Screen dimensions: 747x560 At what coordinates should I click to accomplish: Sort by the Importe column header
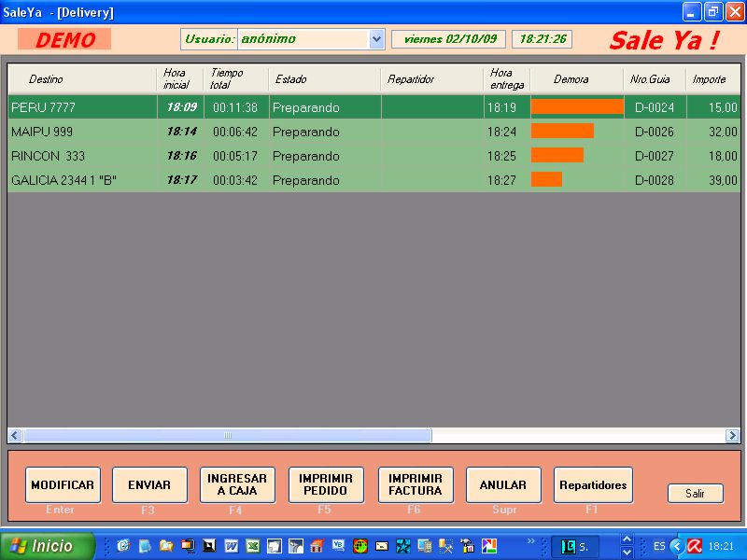(x=713, y=79)
